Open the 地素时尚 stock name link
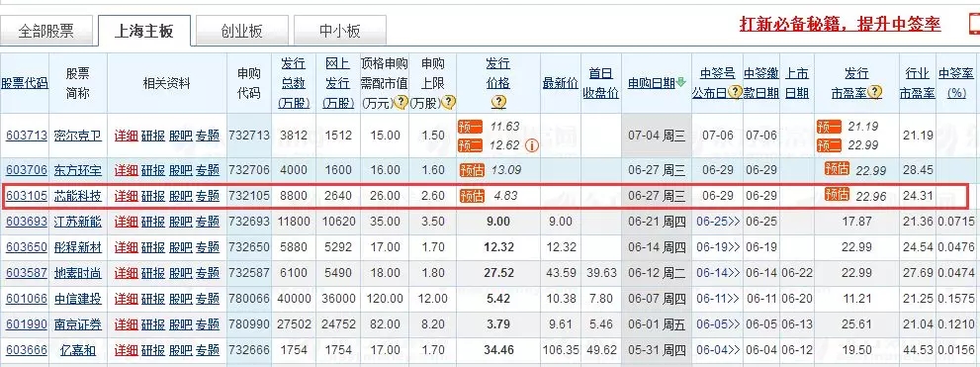The width and height of the screenshot is (980, 367). 77,273
